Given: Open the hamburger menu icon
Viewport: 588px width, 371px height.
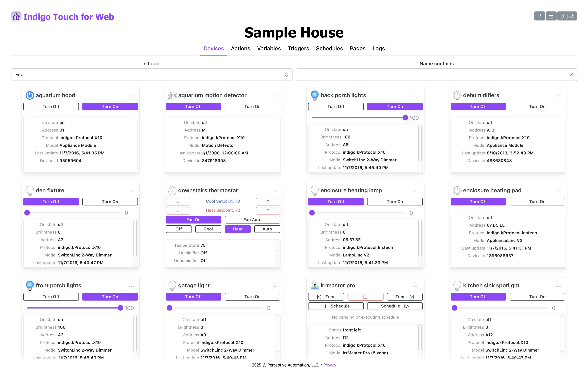Looking at the screenshot, I should tap(551, 16).
